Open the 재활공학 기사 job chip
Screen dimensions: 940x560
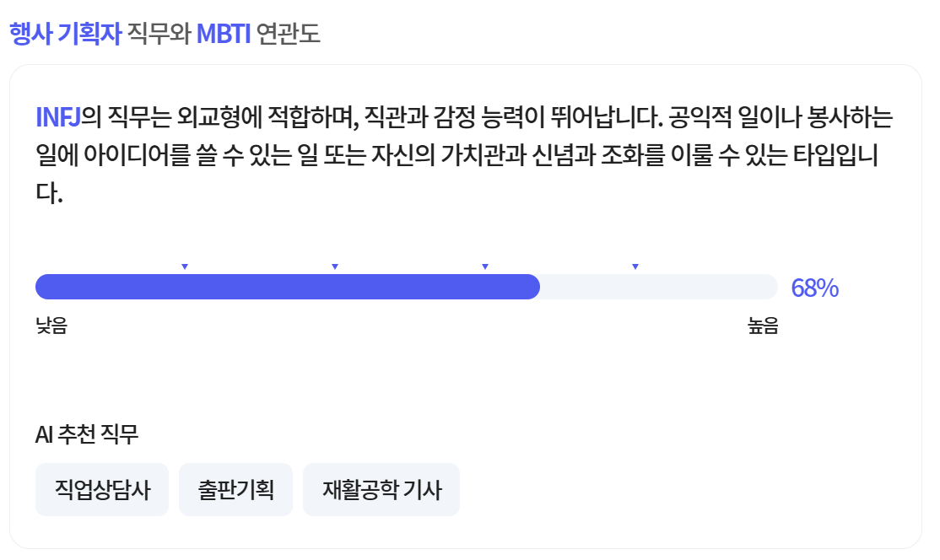[x=381, y=489]
